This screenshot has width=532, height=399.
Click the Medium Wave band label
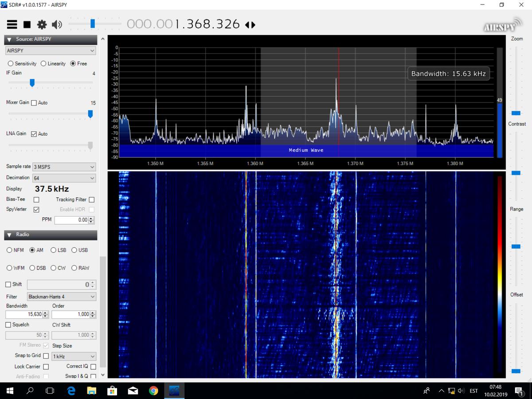click(306, 150)
